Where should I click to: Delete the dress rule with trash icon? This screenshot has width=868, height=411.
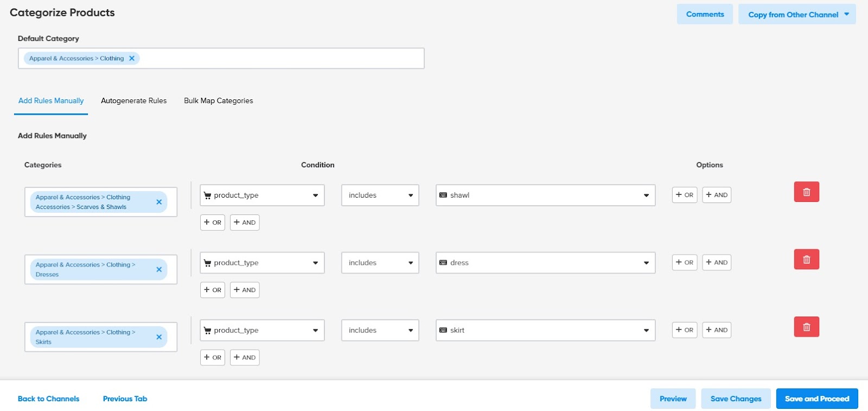pos(806,260)
